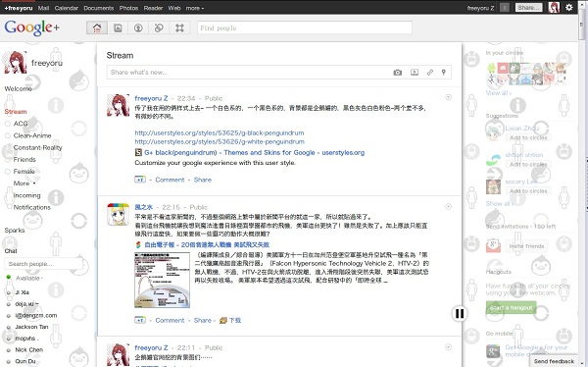
Task: Click the Send feedback button
Action: click(x=554, y=361)
